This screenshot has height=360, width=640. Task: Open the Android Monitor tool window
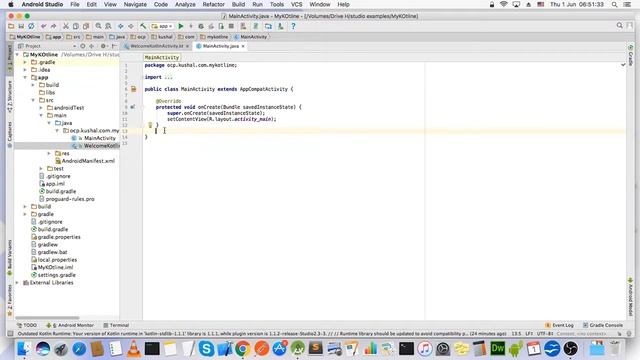70,325
